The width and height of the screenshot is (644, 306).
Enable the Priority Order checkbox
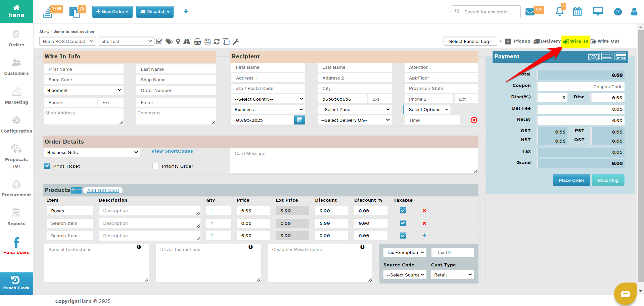[155, 166]
